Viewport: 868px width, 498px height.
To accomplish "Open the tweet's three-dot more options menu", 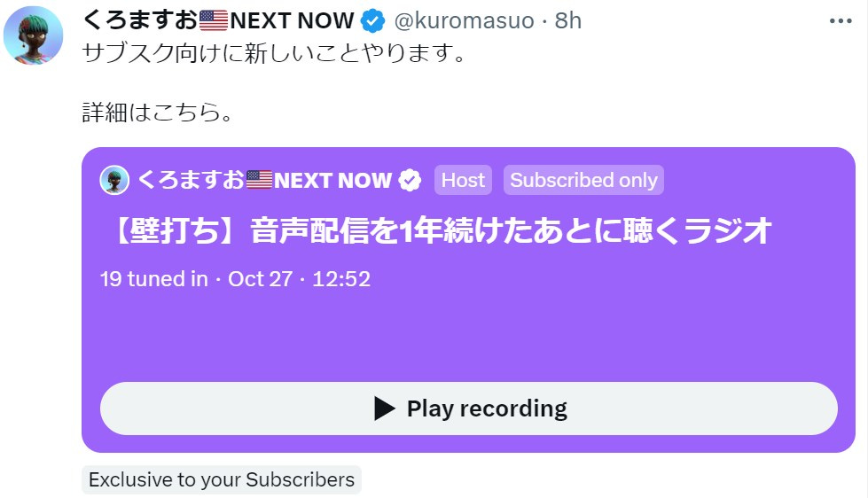I will (x=841, y=21).
